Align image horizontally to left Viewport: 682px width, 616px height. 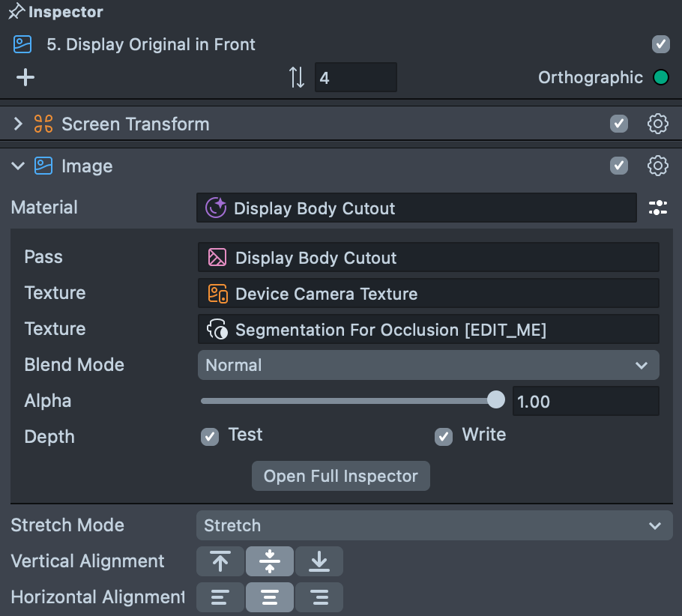[220, 597]
